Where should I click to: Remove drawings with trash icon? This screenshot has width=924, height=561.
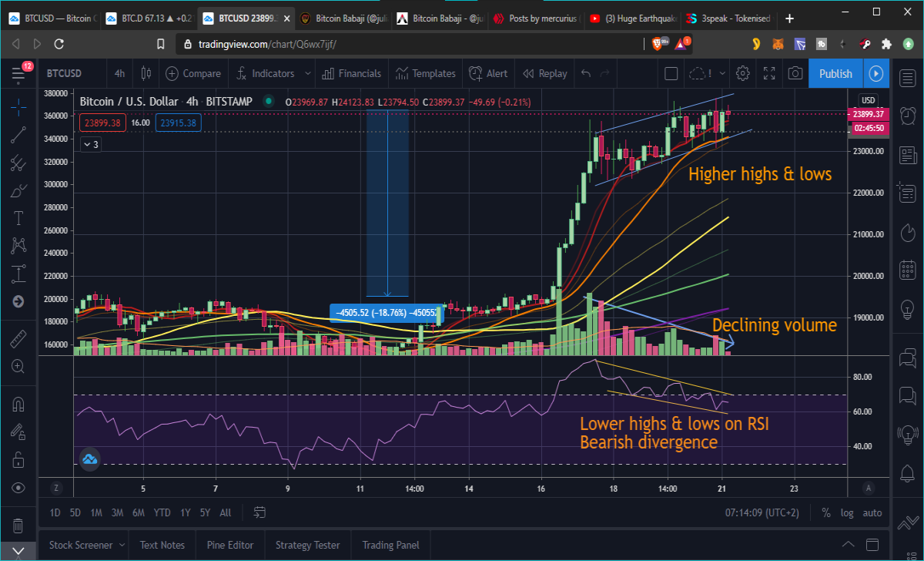pyautogui.click(x=18, y=526)
